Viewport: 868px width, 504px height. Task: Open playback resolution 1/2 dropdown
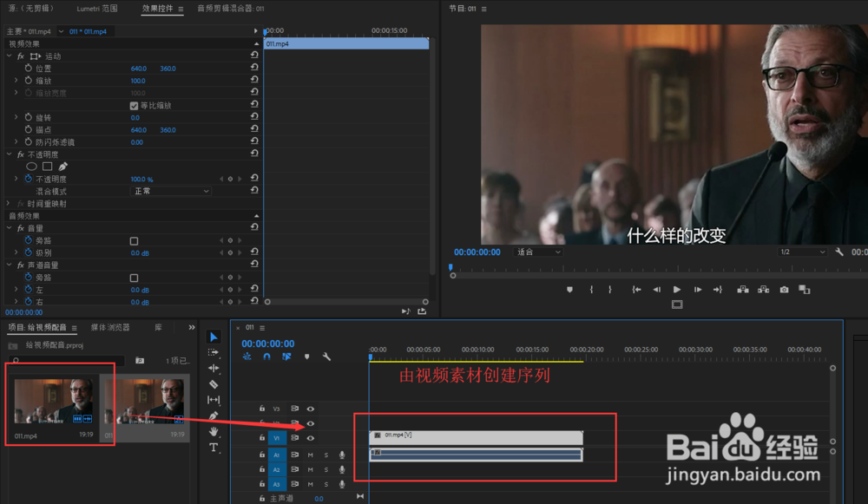click(x=802, y=252)
